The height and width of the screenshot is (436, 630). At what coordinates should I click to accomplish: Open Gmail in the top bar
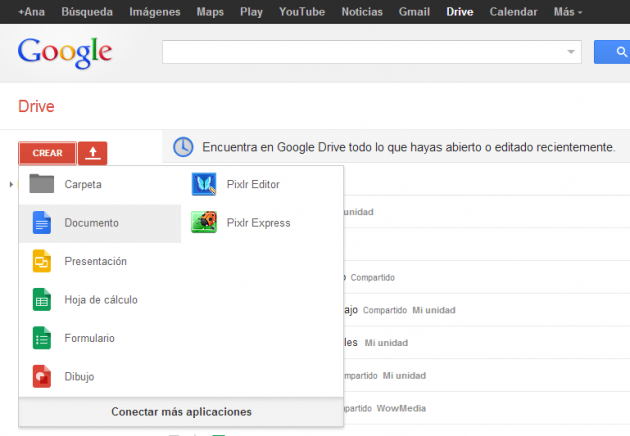point(414,12)
